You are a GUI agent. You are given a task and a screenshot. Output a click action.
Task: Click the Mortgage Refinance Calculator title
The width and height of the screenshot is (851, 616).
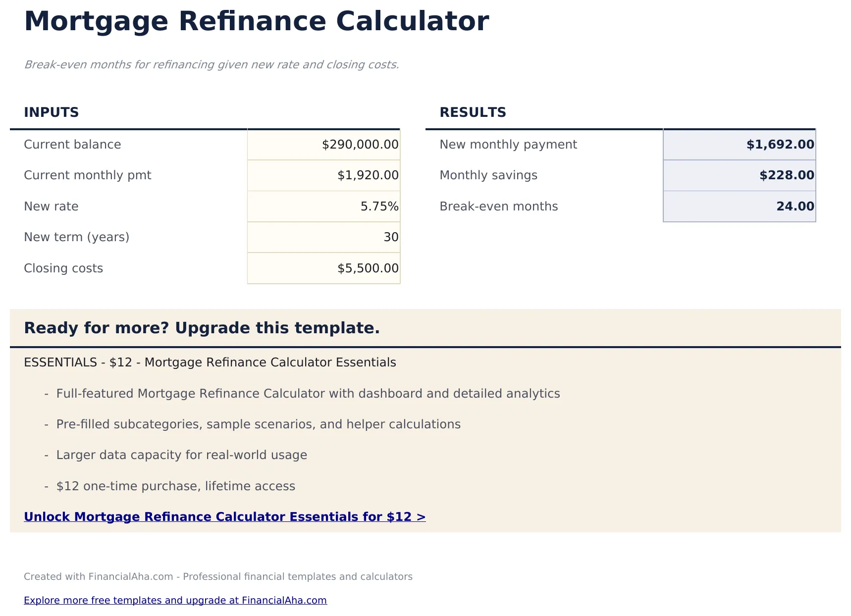(x=256, y=21)
